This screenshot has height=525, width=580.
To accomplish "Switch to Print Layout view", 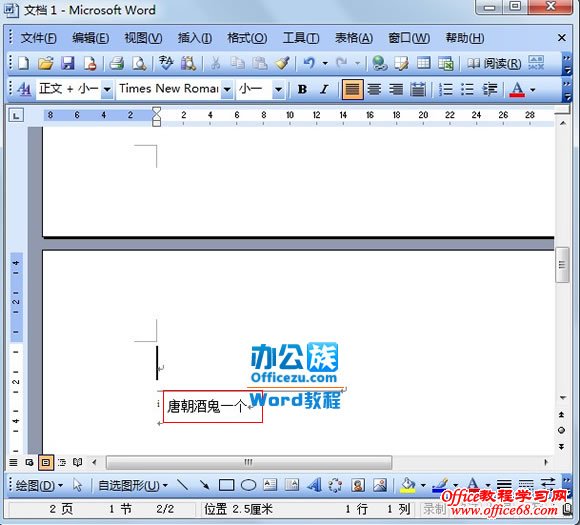I will 46,462.
